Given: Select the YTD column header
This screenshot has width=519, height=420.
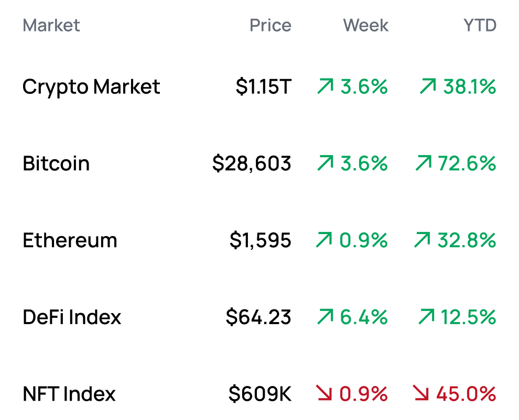Looking at the screenshot, I should (x=480, y=25).
